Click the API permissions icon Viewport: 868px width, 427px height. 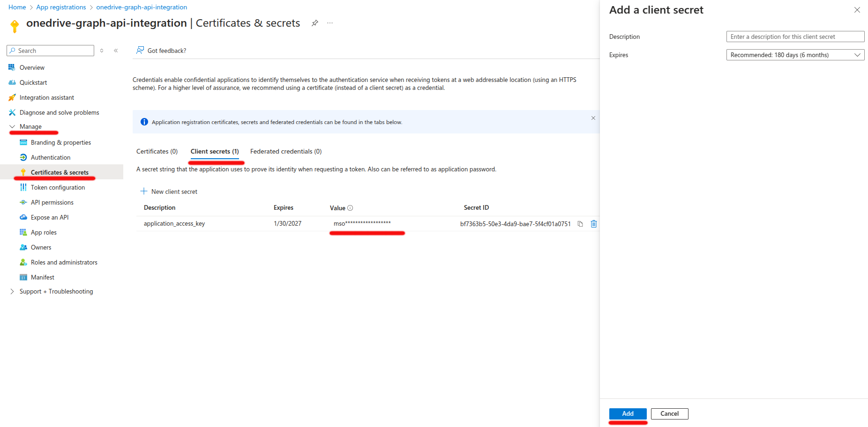[x=23, y=202]
